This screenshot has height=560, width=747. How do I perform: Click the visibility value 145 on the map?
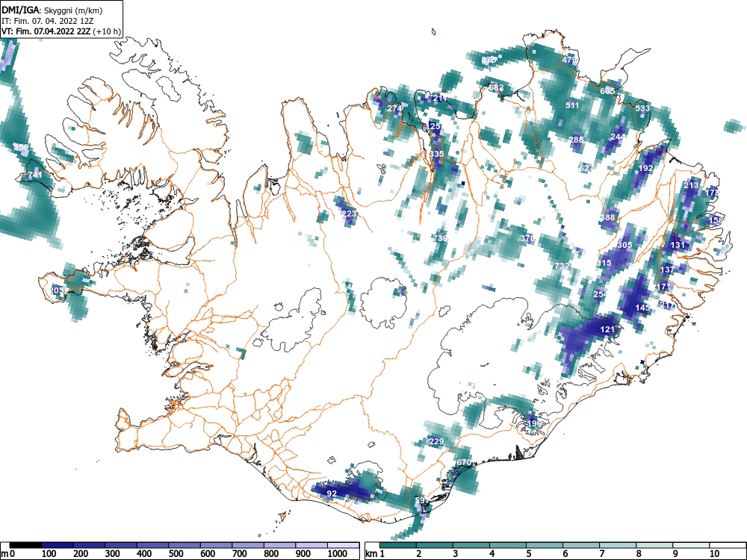642,308
